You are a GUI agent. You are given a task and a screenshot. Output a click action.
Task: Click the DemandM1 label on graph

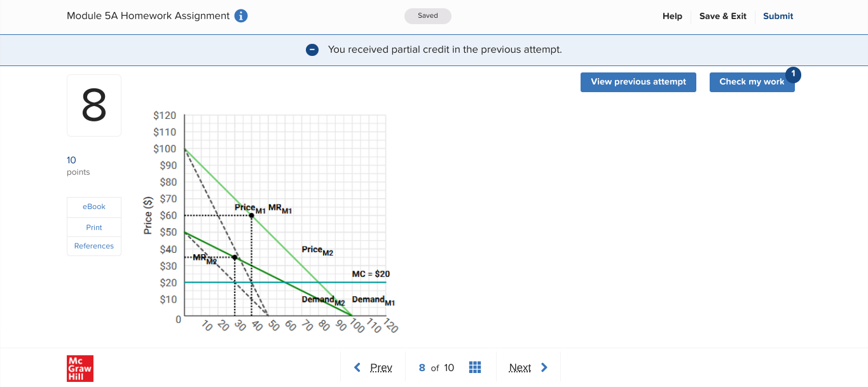(x=373, y=300)
